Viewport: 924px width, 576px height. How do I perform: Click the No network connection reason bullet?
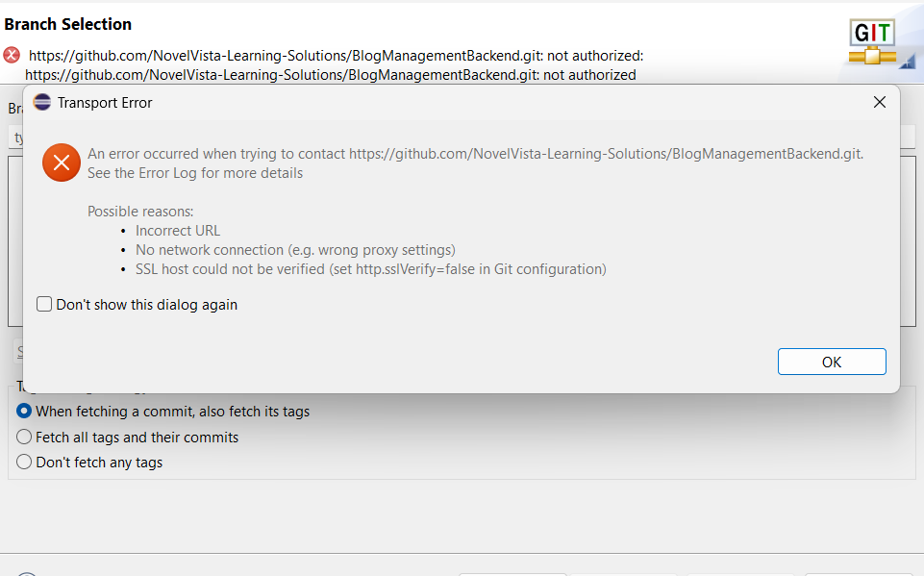(x=295, y=250)
